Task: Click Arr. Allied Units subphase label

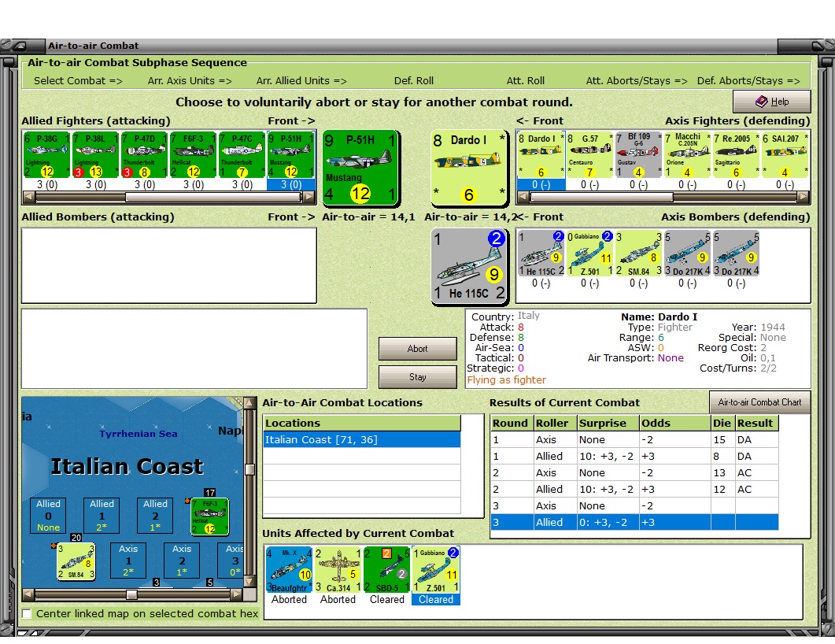Action: (x=301, y=81)
